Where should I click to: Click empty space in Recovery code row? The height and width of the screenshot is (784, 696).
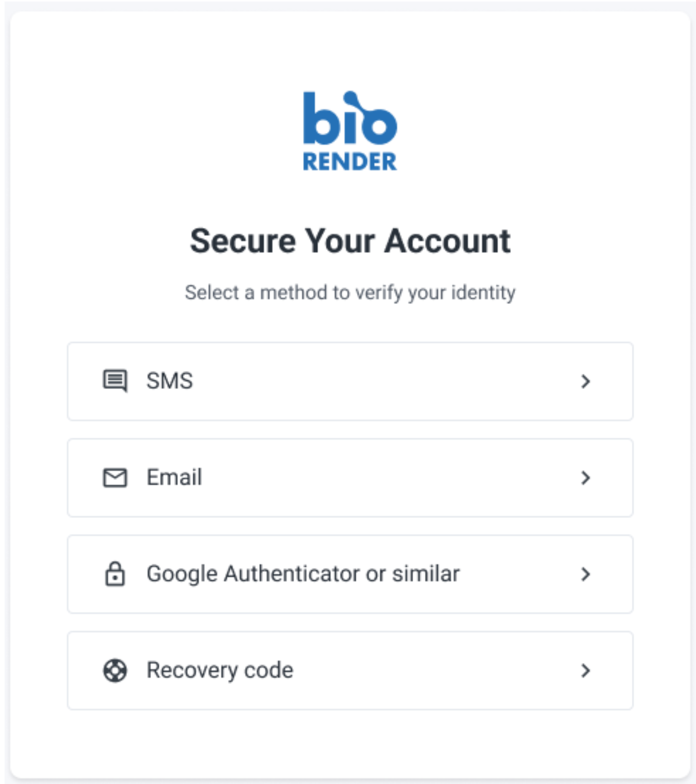422,670
